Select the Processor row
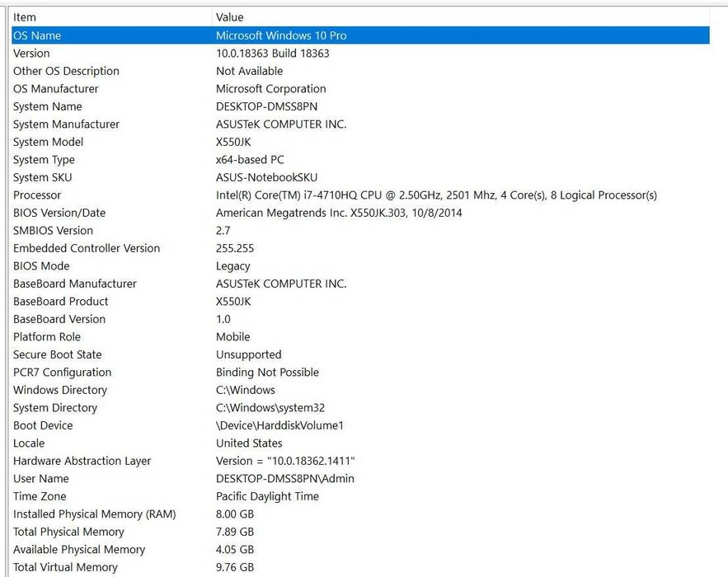This screenshot has width=728, height=577. point(360,195)
